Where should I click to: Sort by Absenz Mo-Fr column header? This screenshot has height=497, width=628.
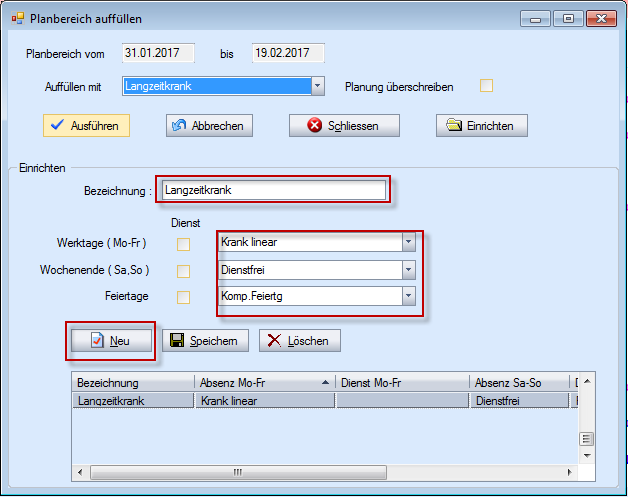click(265, 383)
